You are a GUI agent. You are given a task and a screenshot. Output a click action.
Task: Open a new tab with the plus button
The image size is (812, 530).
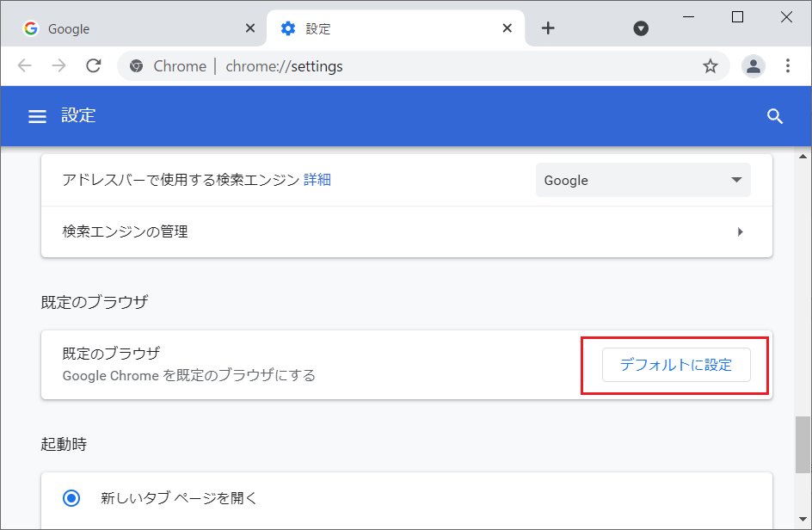point(548,28)
